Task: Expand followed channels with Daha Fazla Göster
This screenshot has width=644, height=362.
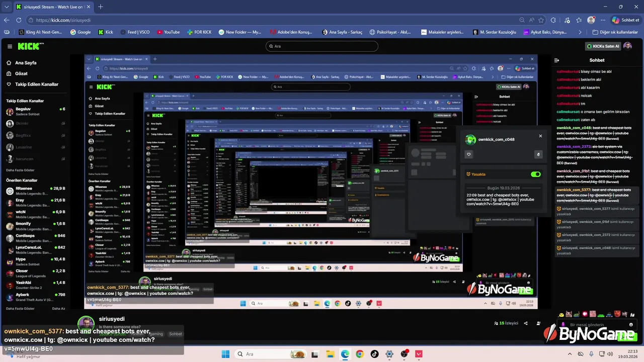Action: coord(20,170)
